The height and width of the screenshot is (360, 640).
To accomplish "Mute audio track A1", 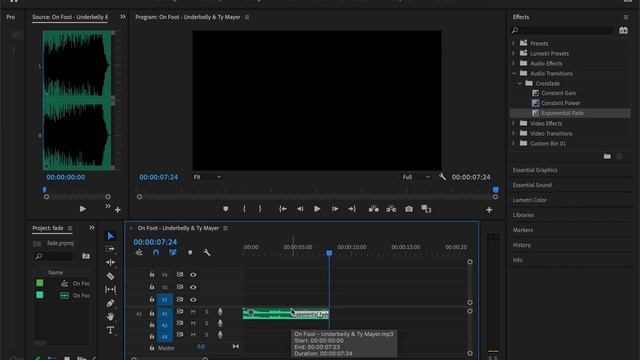I will point(193,312).
